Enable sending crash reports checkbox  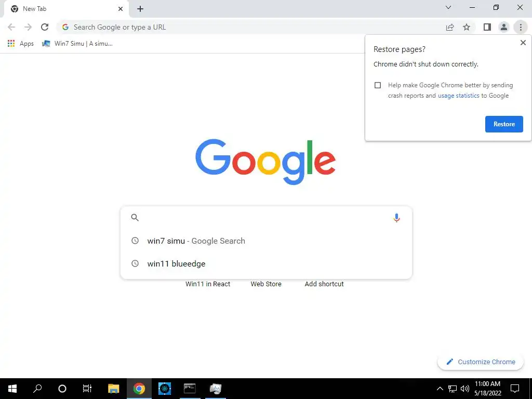tap(378, 85)
